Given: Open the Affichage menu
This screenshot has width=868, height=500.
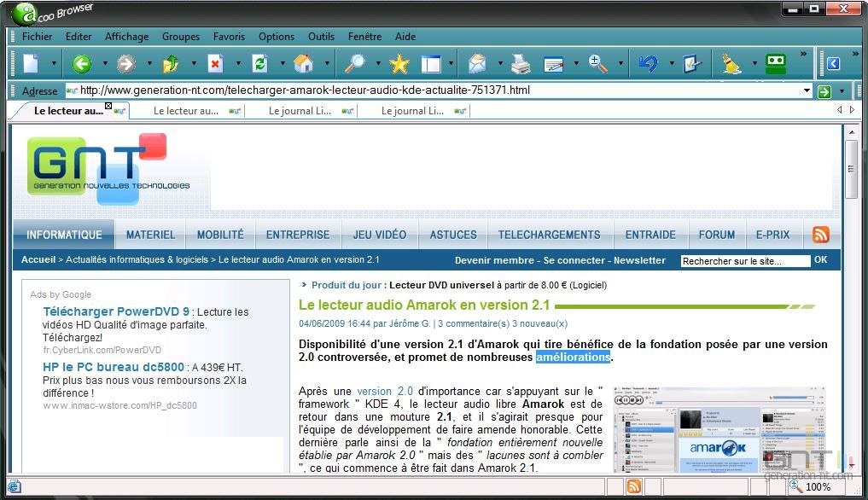Looking at the screenshot, I should 127,37.
